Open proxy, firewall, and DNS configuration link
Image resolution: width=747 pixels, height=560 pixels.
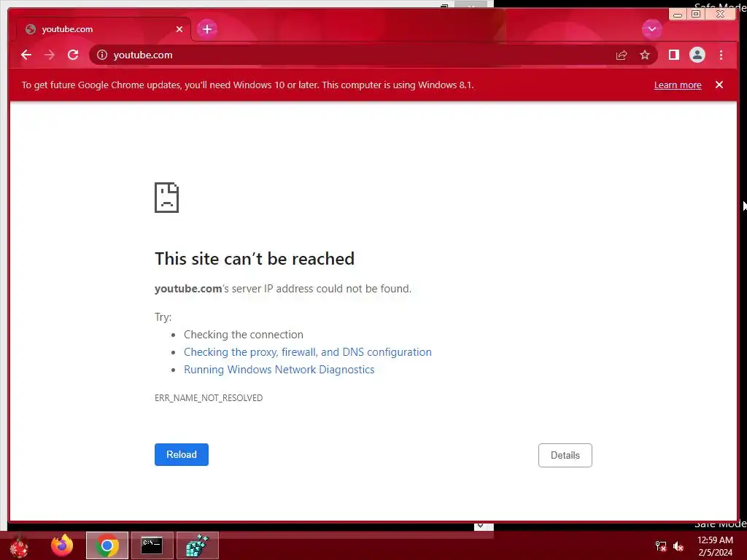point(308,352)
